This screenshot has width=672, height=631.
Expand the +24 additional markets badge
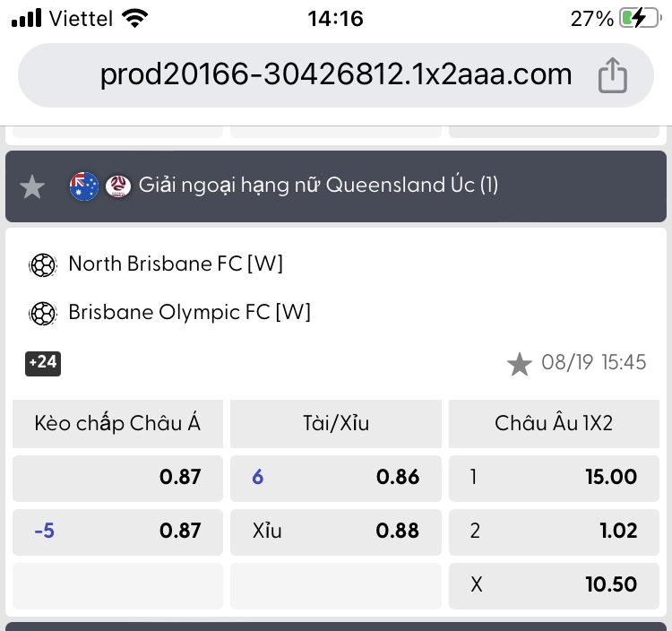(x=43, y=364)
